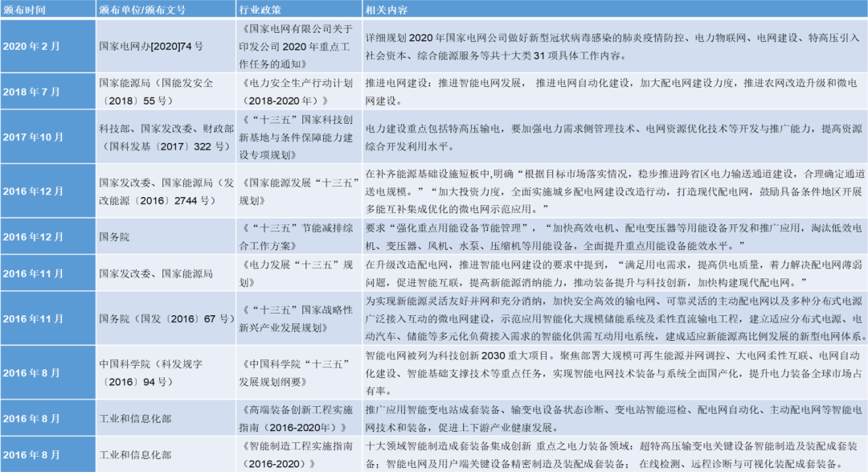Click content starting 详细规划2020年国家电网公司
868x472 pixels.
tap(615, 46)
